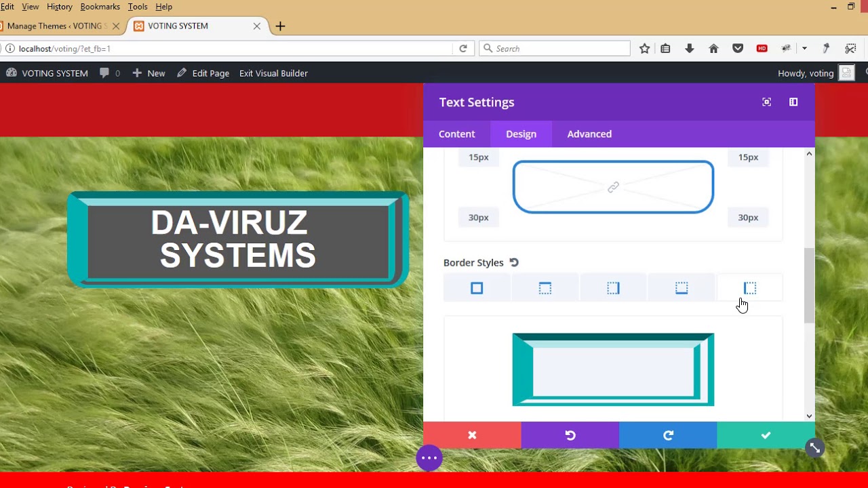
Task: Open the VOTING SYSTEM site dashboard link
Action: tap(47, 73)
